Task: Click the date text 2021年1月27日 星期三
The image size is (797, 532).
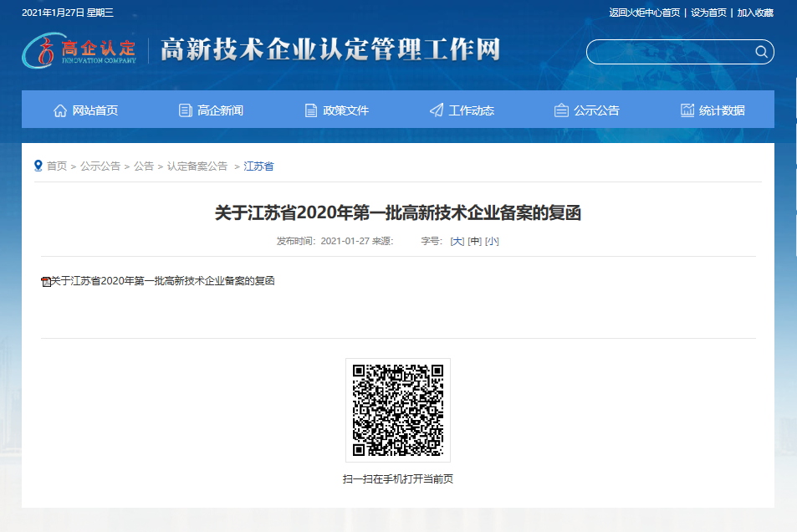Action: coord(68,13)
